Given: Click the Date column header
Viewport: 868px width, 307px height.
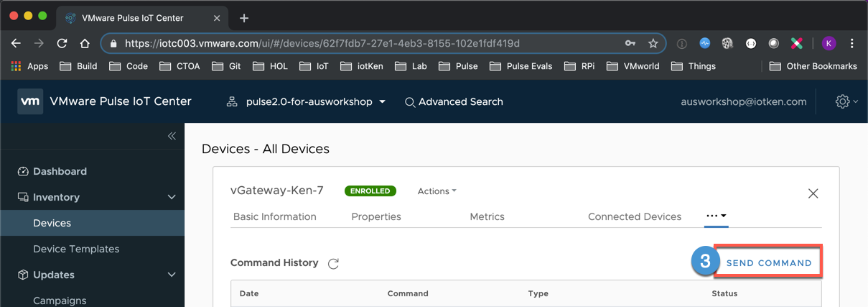Looking at the screenshot, I should pyautogui.click(x=249, y=293).
